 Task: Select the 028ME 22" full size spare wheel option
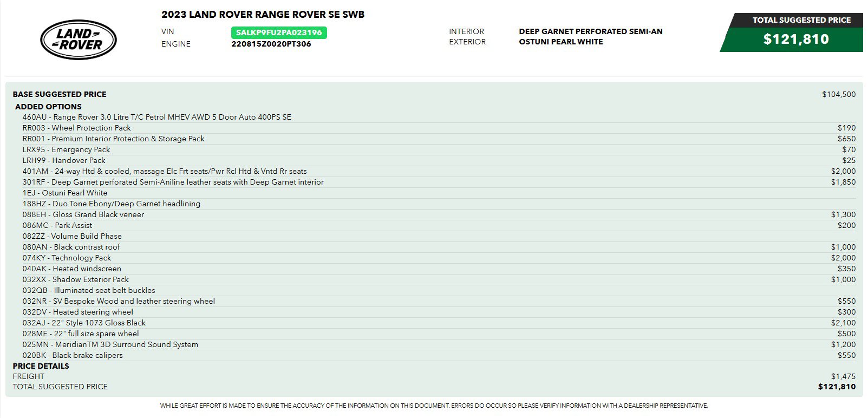click(439, 334)
